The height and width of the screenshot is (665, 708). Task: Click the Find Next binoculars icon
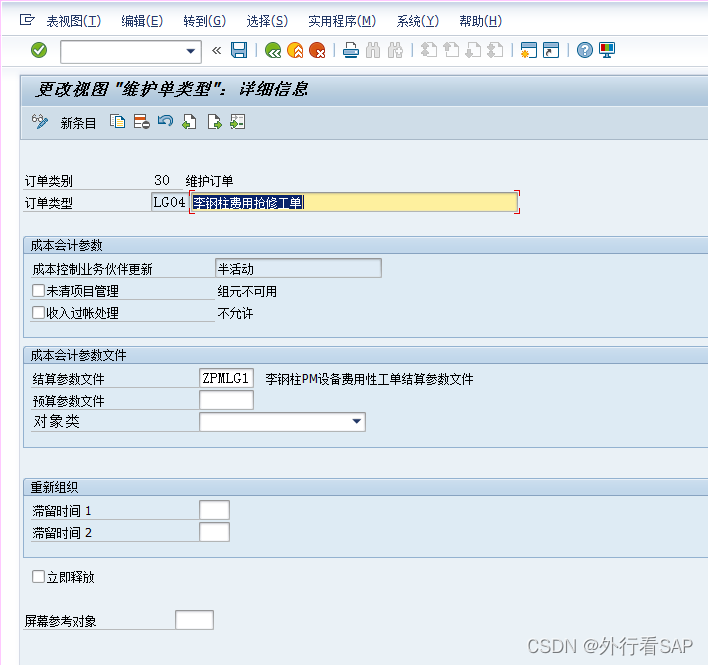[395, 50]
